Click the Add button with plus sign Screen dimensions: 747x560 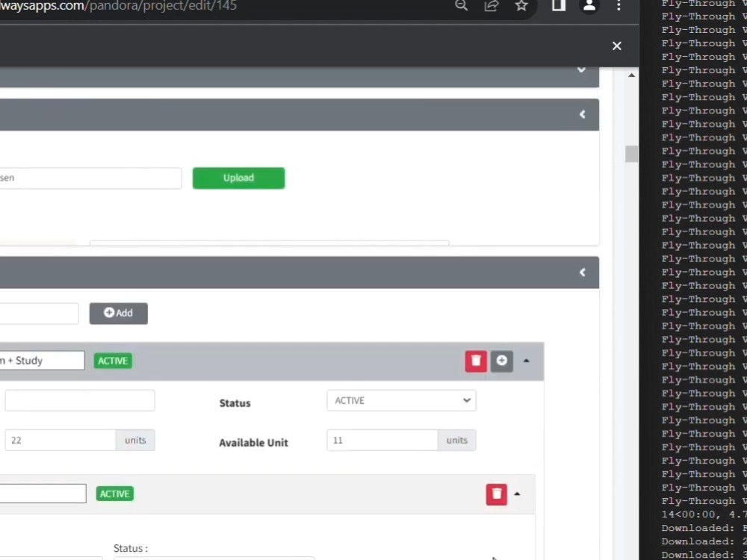pyautogui.click(x=118, y=313)
